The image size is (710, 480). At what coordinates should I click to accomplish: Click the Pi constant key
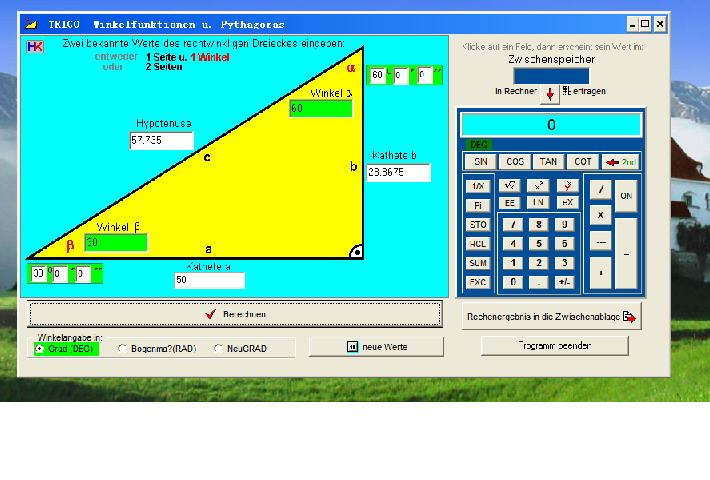coord(478,206)
